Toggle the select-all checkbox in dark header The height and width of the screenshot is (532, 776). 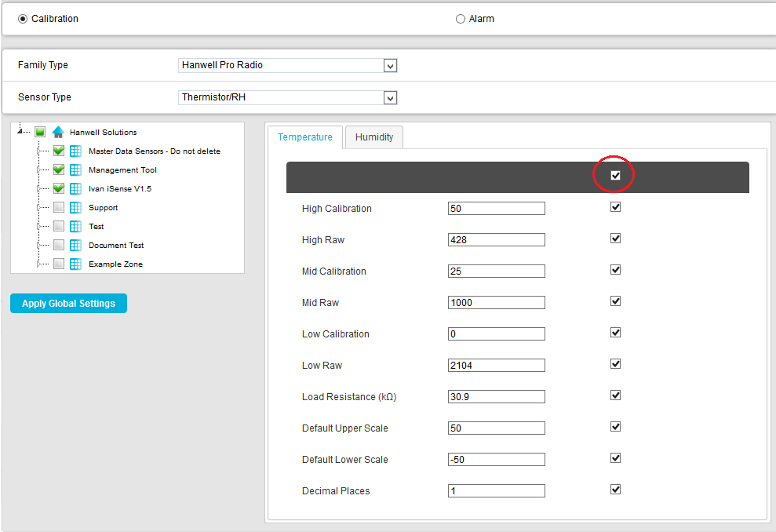[615, 176]
